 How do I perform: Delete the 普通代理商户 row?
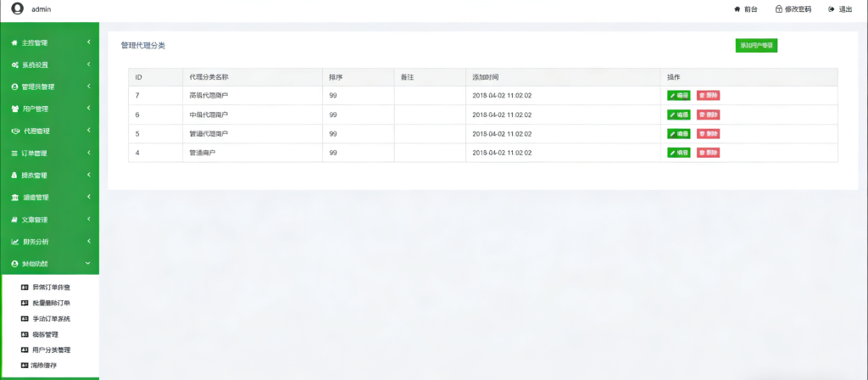pyautogui.click(x=708, y=133)
